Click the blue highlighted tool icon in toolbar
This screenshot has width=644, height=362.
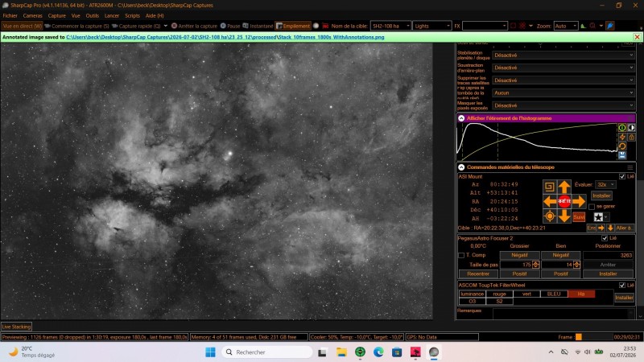(610, 26)
